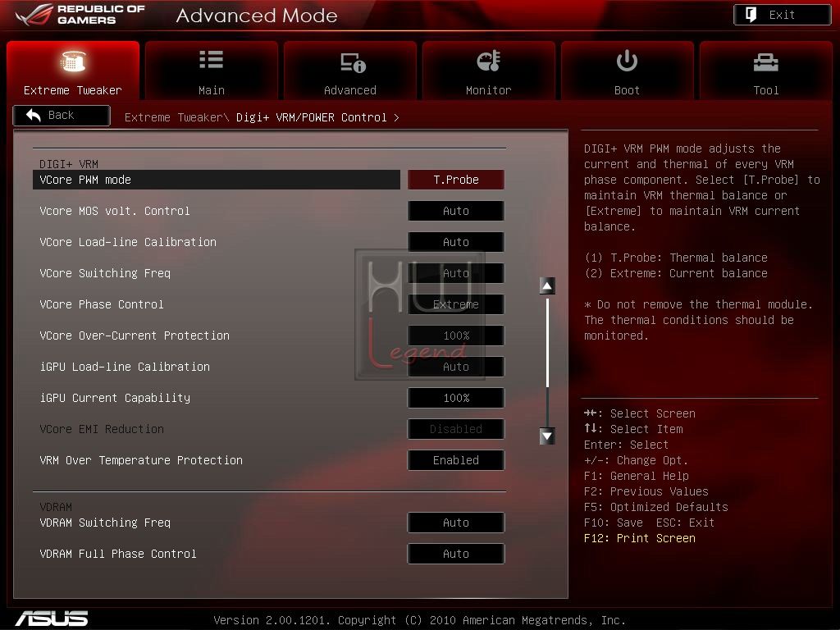This screenshot has width=840, height=630.
Task: Click the scroll up arrow
Action: point(547,286)
